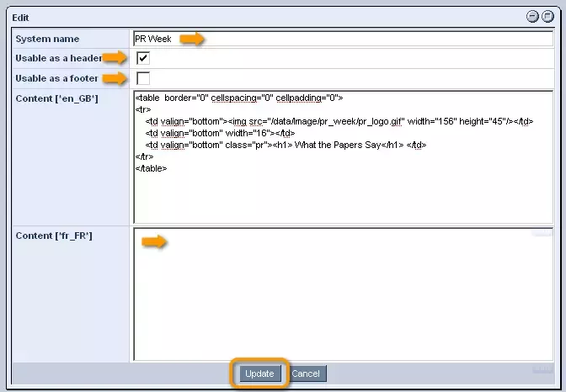Image resolution: width=566 pixels, height=392 pixels.
Task: Place cursor on the closing </table> tag
Action: coord(152,168)
